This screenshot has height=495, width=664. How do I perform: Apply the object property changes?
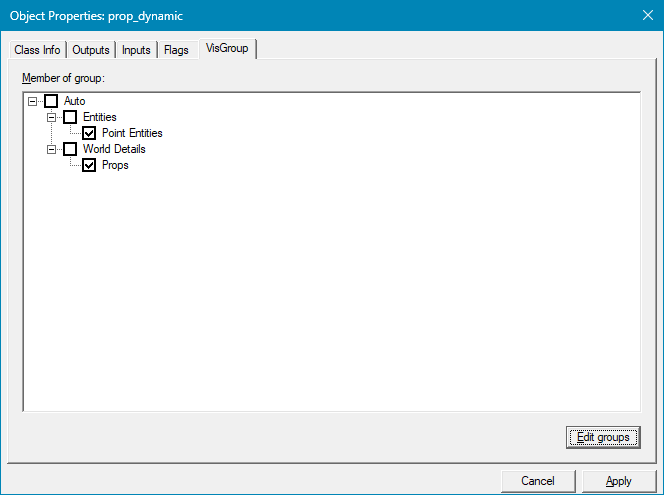(618, 481)
